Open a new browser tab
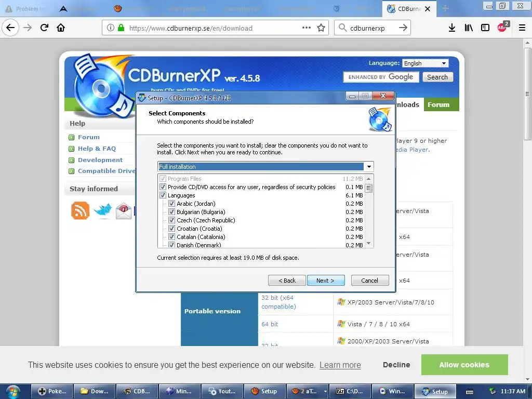Viewport: 532px width, 399px height. click(x=445, y=8)
